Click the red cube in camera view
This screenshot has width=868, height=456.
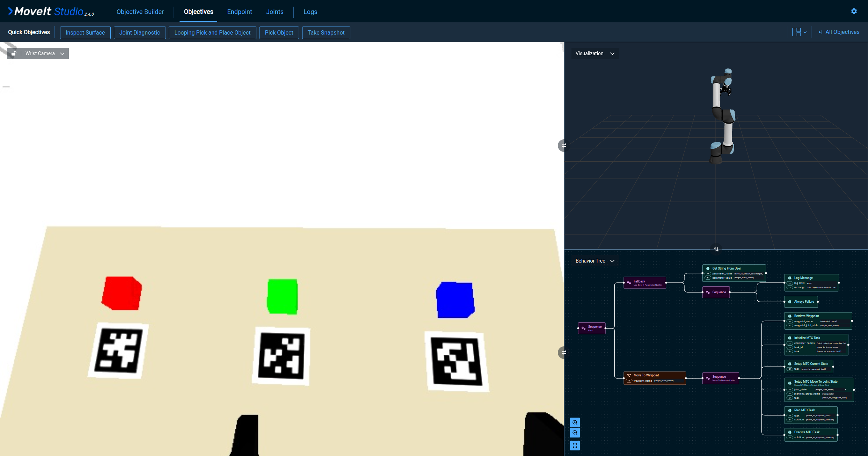pyautogui.click(x=122, y=293)
